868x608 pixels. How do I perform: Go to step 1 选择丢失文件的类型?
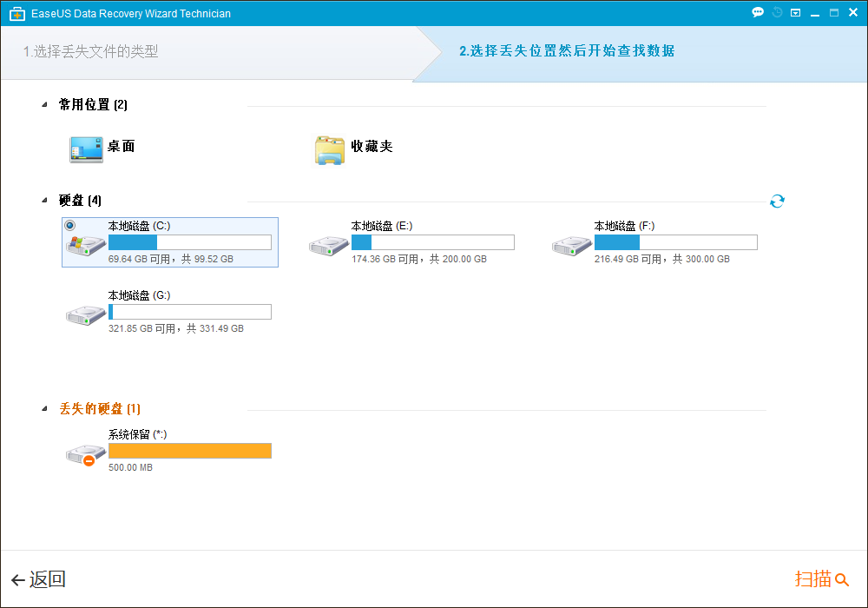point(91,51)
